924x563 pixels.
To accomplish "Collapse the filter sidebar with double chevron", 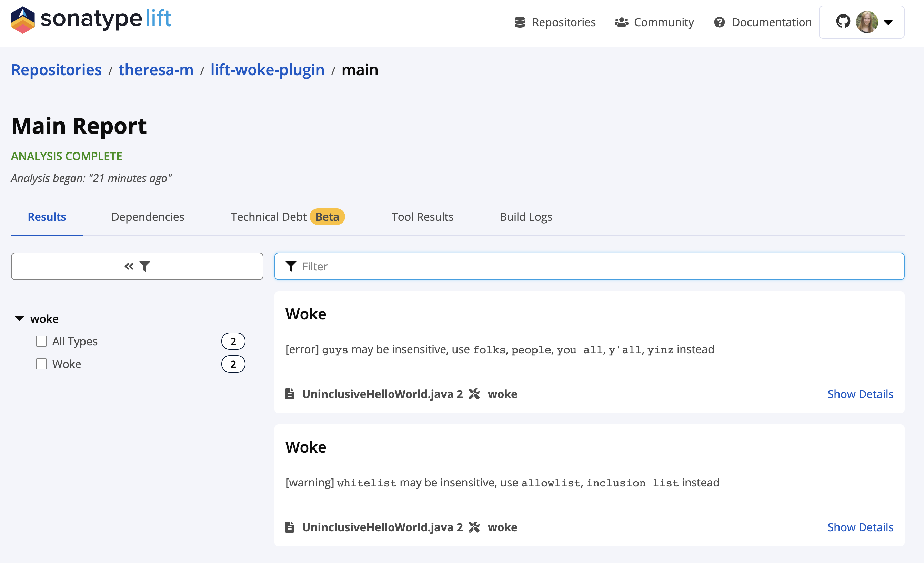I will click(129, 266).
